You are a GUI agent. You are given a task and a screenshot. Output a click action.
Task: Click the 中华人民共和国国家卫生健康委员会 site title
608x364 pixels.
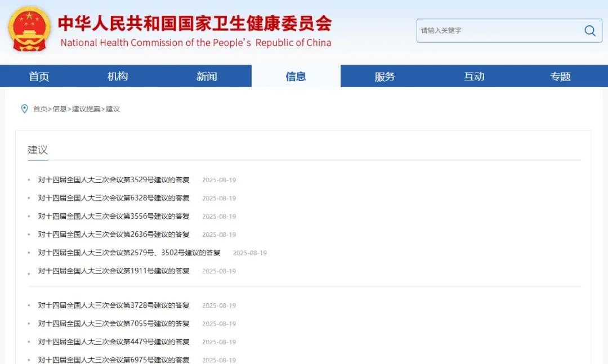195,23
